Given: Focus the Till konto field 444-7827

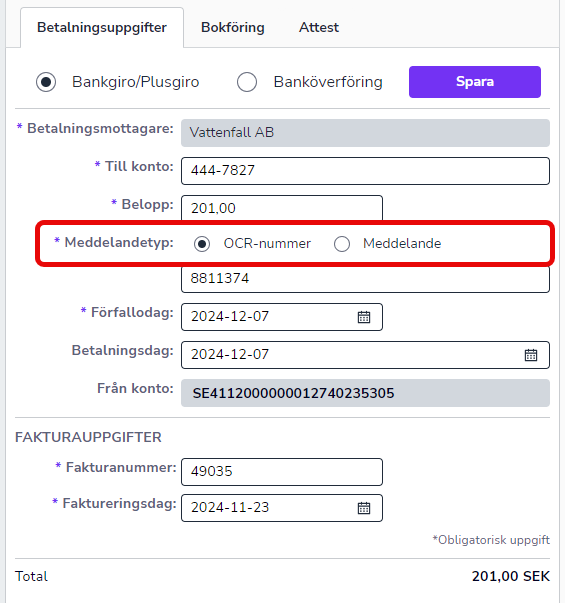Looking at the screenshot, I should coord(365,171).
